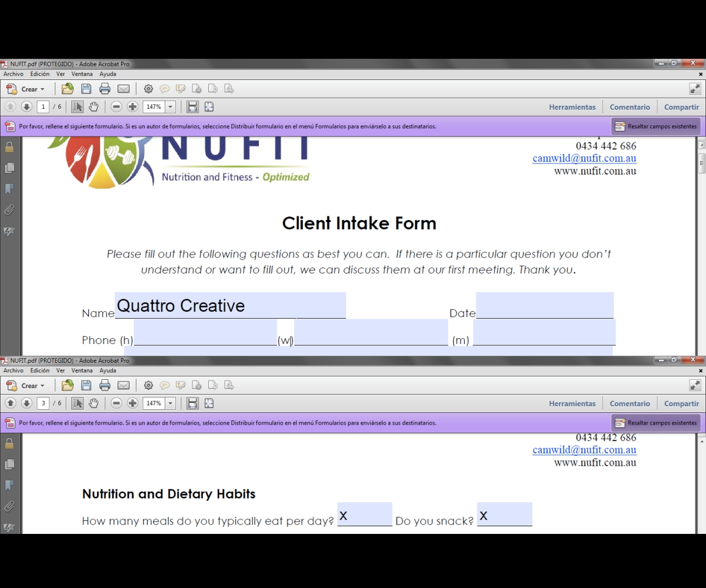
Task: Open the signatures panel in page 1 window
Action: click(x=9, y=231)
